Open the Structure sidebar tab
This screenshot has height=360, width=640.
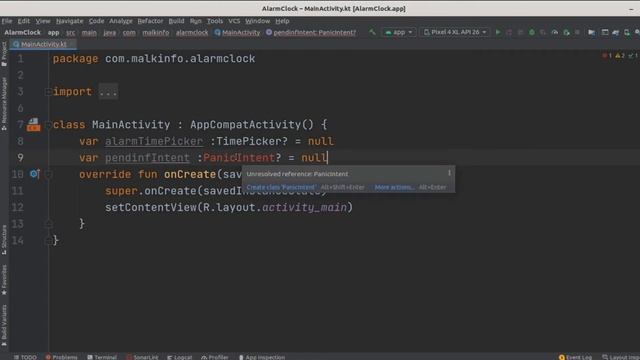(x=4, y=240)
